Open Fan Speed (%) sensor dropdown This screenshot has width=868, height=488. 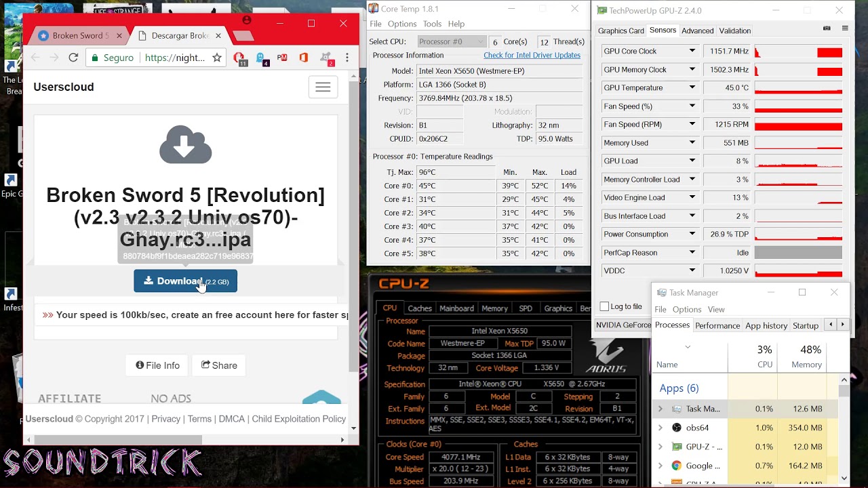(692, 106)
